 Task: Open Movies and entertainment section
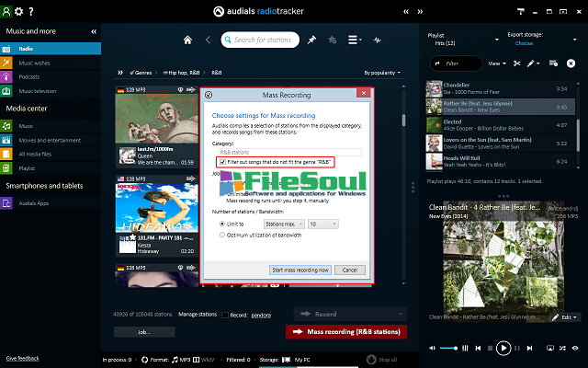point(51,140)
